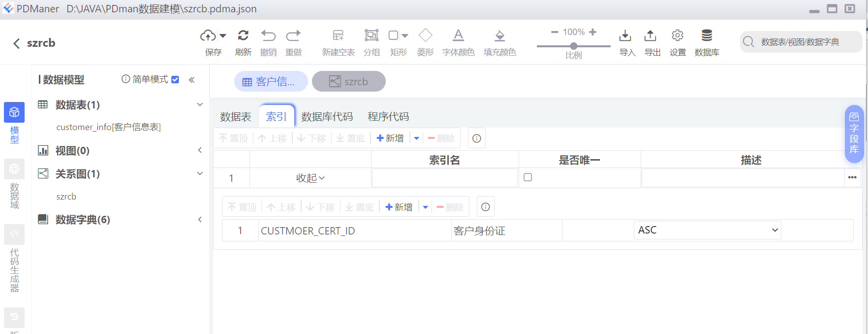
Task: Click the info icon in lower field toolbar
Action: coord(485,207)
